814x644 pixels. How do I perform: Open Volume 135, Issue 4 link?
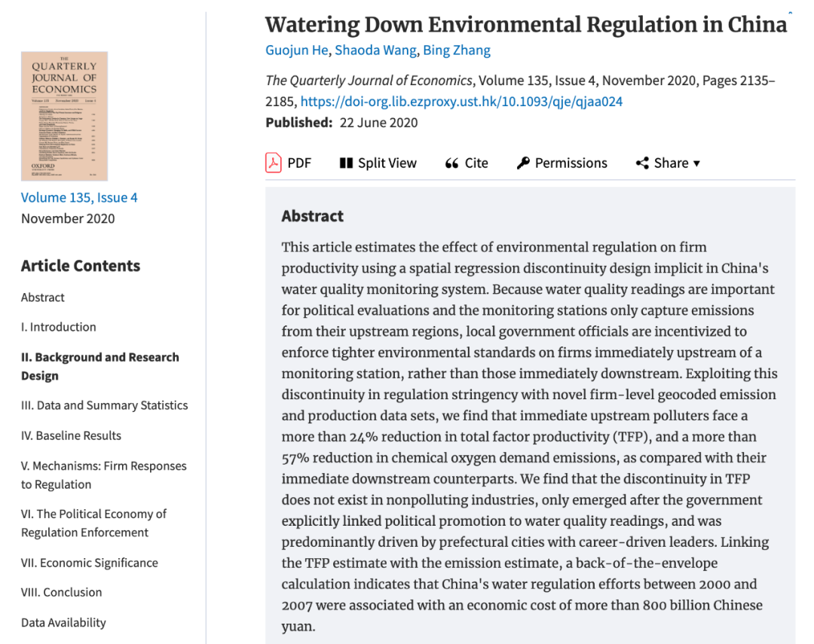pyautogui.click(x=79, y=197)
